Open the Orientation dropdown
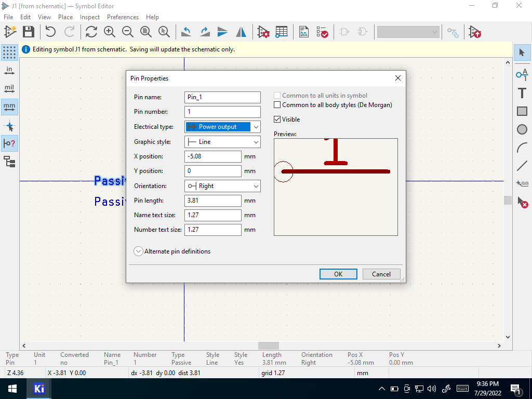The image size is (532, 399). (x=222, y=186)
